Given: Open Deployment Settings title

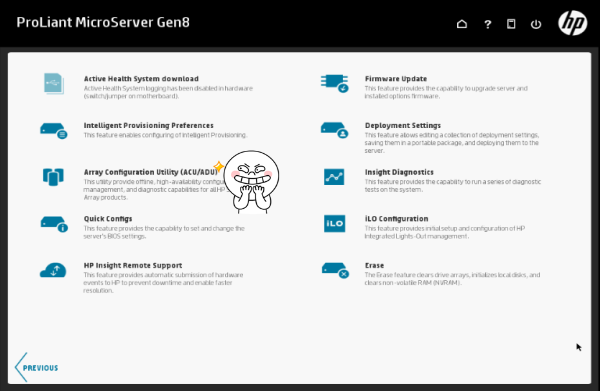Looking at the screenshot, I should click(x=403, y=125).
